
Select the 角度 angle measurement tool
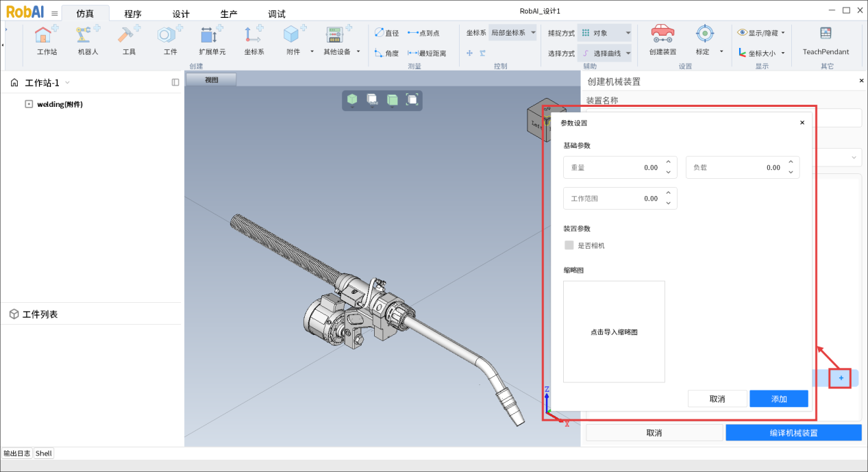point(387,53)
